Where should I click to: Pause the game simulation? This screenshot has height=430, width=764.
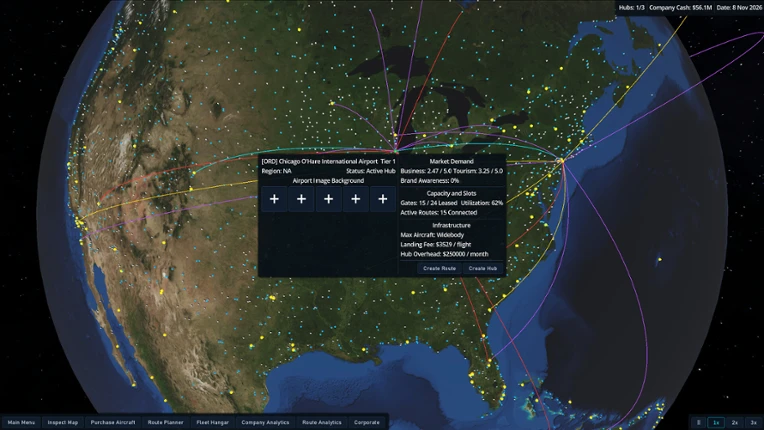(698, 422)
